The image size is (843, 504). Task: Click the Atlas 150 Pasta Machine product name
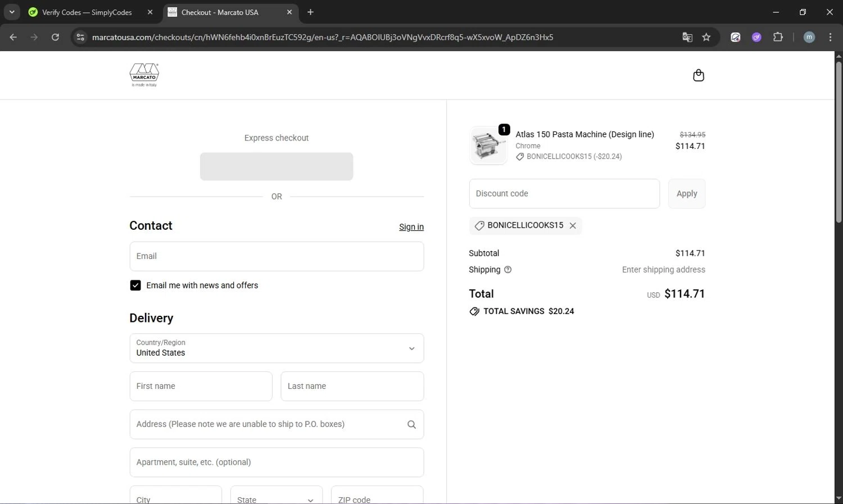click(x=585, y=134)
